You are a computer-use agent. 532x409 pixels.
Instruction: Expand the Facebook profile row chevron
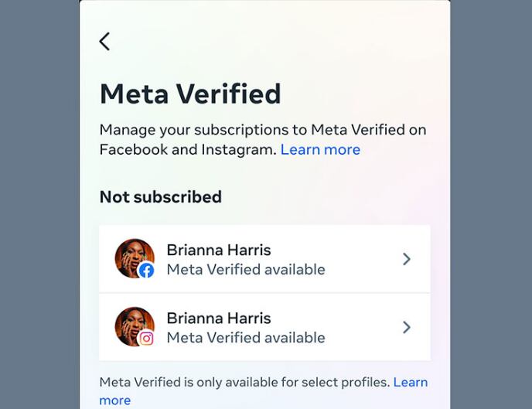click(407, 260)
